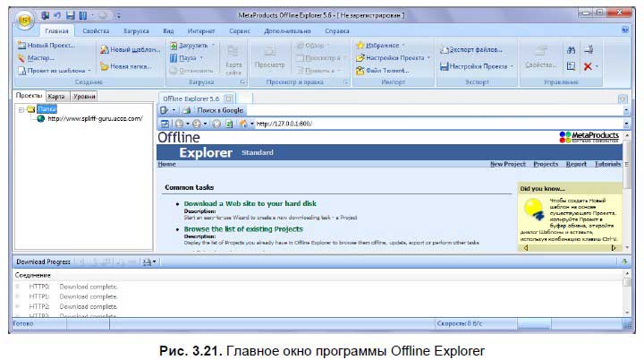
Task: Click the pause icon in quick access toolbar
Action: point(83,15)
